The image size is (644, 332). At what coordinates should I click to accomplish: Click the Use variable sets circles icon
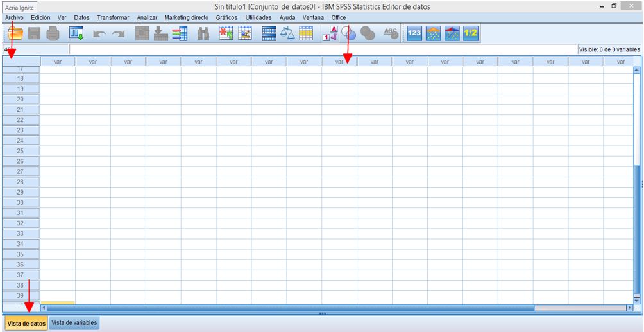pos(348,34)
